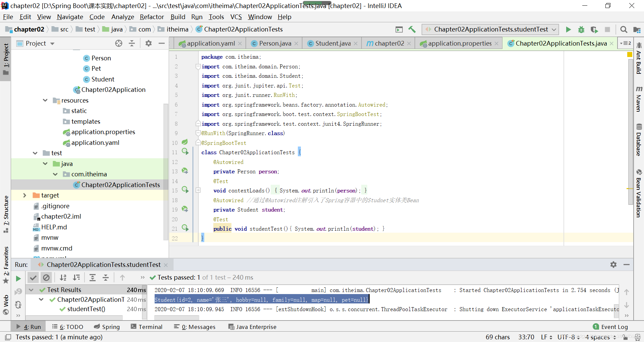Toggle show ignored tests button

tap(46, 278)
